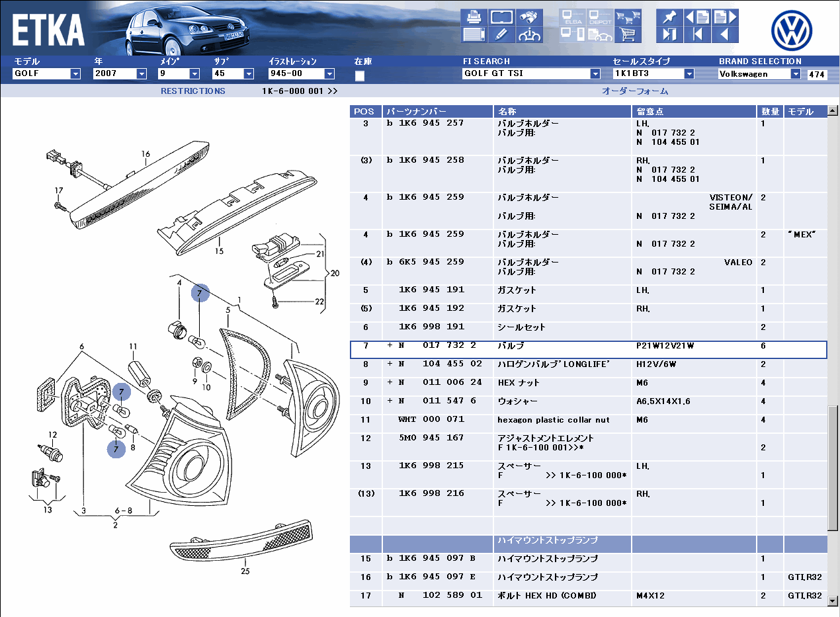
Task: Open the イラストレーション 945-00 dropdown
Action: (x=329, y=74)
